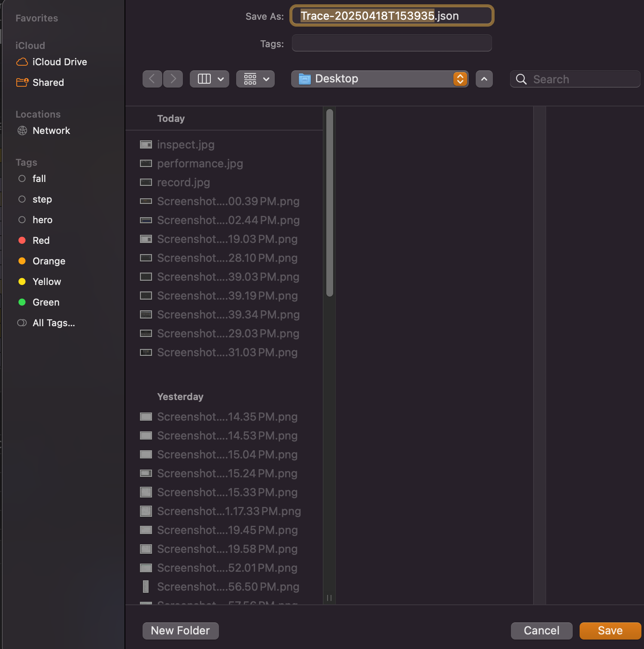This screenshot has height=649, width=644.
Task: Select the step tag circle
Action: point(22,199)
